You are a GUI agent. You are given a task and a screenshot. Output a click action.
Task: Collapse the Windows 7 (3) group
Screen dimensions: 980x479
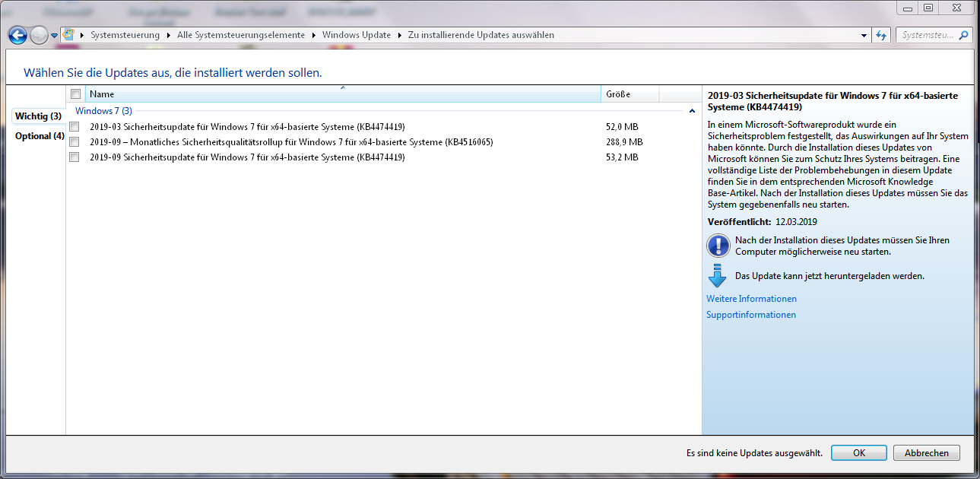tap(692, 111)
